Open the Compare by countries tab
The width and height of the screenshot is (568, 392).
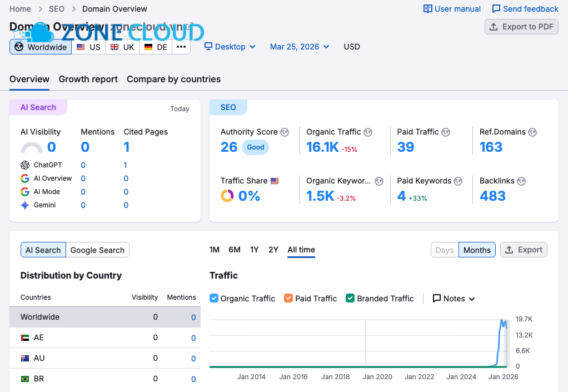click(x=173, y=79)
